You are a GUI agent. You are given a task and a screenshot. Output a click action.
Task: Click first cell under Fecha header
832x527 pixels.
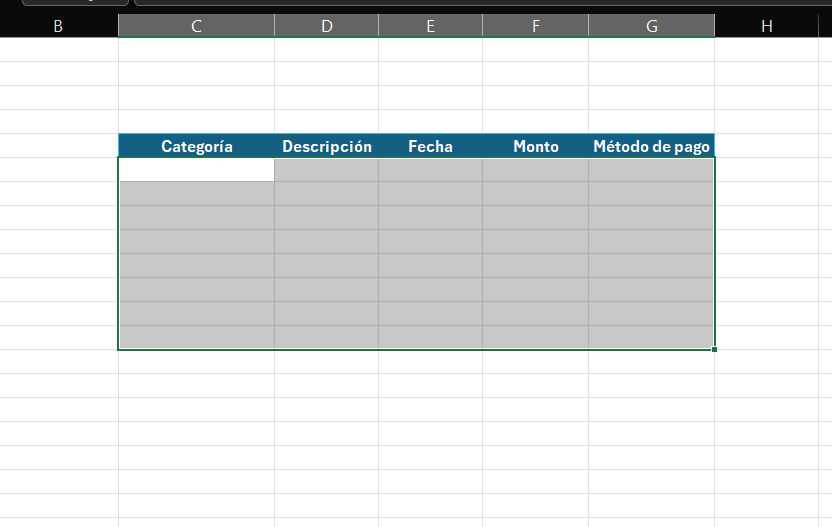tap(430, 170)
